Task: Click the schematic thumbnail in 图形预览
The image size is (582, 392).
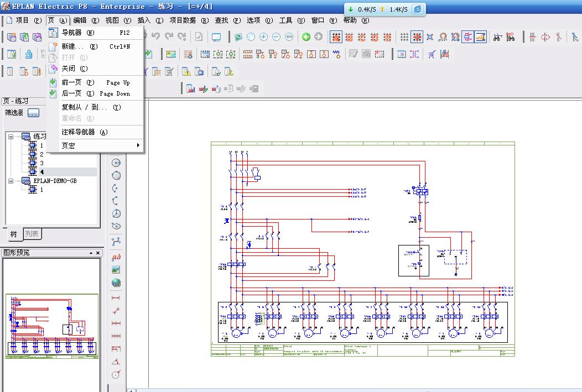Action: (x=52, y=326)
